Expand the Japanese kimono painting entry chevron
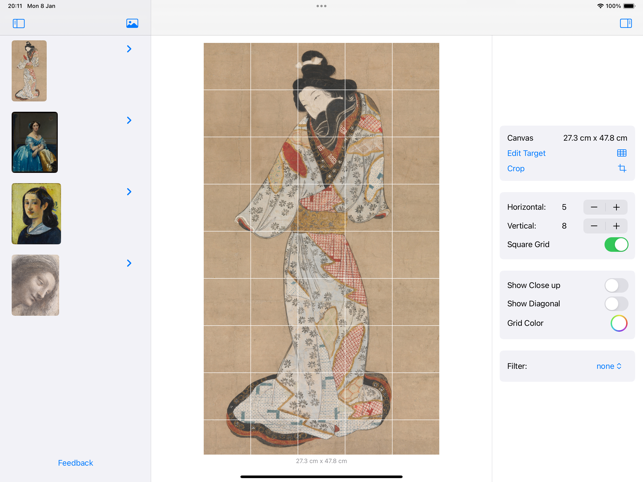The width and height of the screenshot is (643, 482). click(129, 49)
